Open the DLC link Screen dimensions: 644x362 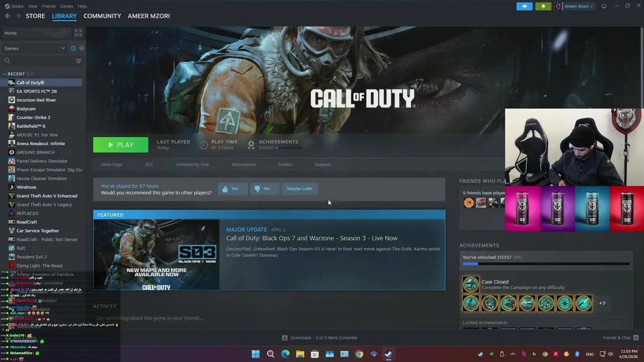pos(149,164)
